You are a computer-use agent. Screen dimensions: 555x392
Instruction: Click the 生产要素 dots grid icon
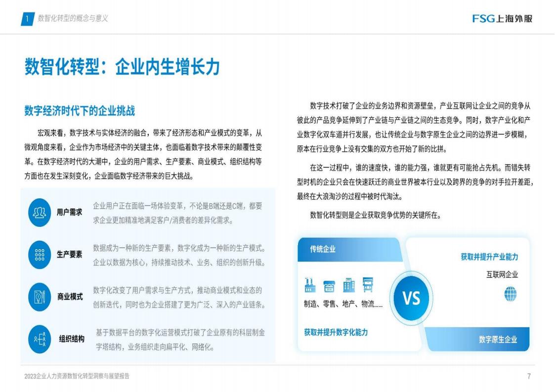tap(40, 255)
